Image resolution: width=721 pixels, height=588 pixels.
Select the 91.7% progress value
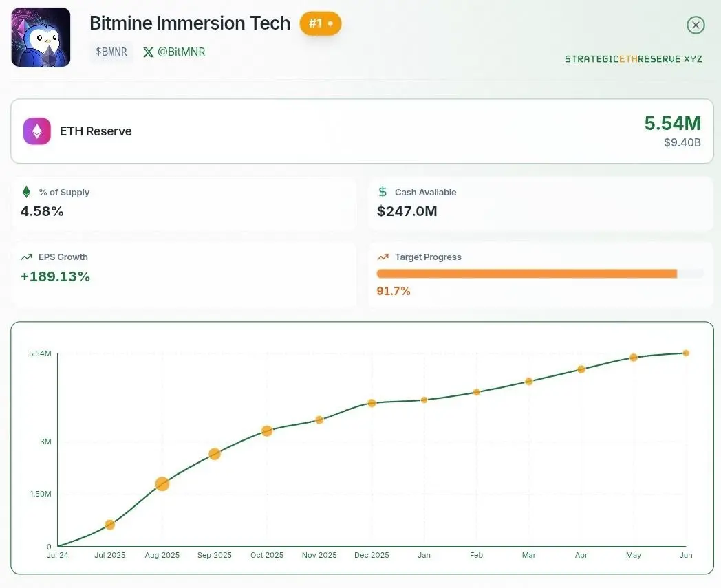coord(394,291)
